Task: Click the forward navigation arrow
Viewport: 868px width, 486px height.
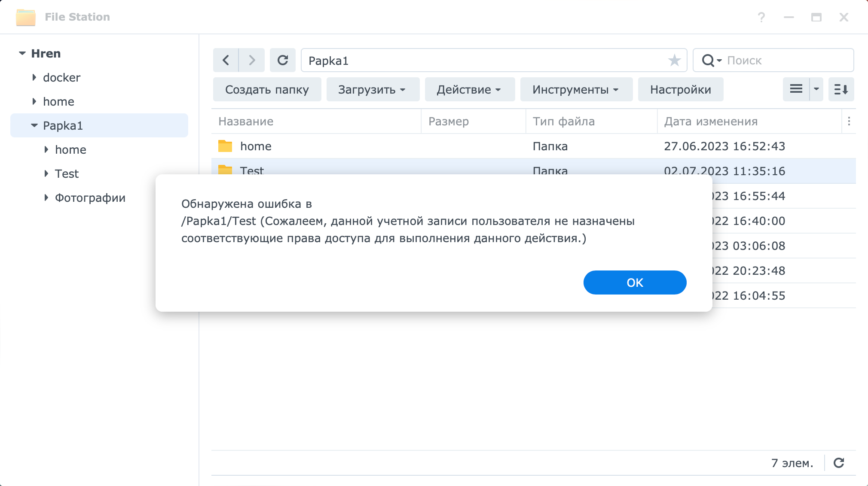Action: [252, 60]
